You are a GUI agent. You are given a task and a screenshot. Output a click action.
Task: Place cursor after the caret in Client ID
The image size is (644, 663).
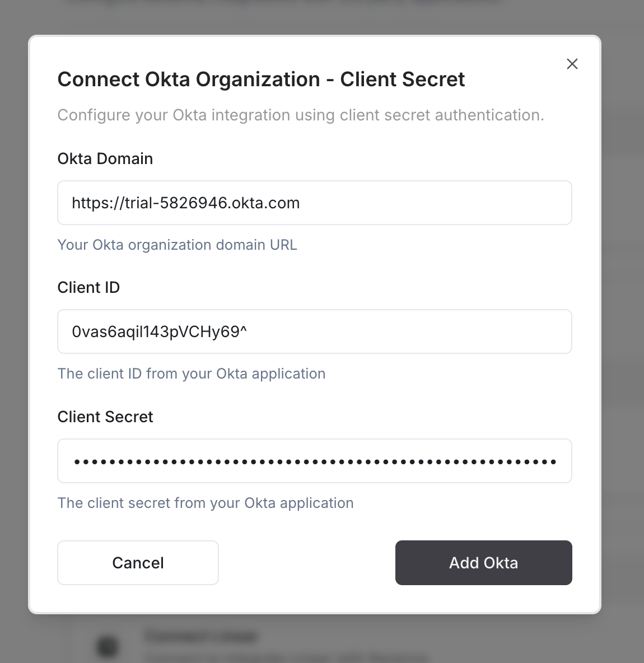click(248, 331)
